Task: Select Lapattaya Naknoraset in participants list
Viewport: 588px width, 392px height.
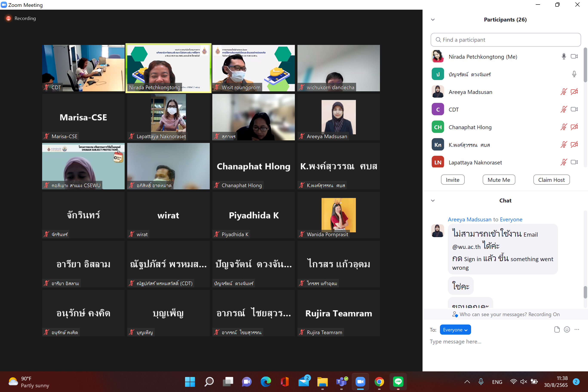Action: point(475,162)
